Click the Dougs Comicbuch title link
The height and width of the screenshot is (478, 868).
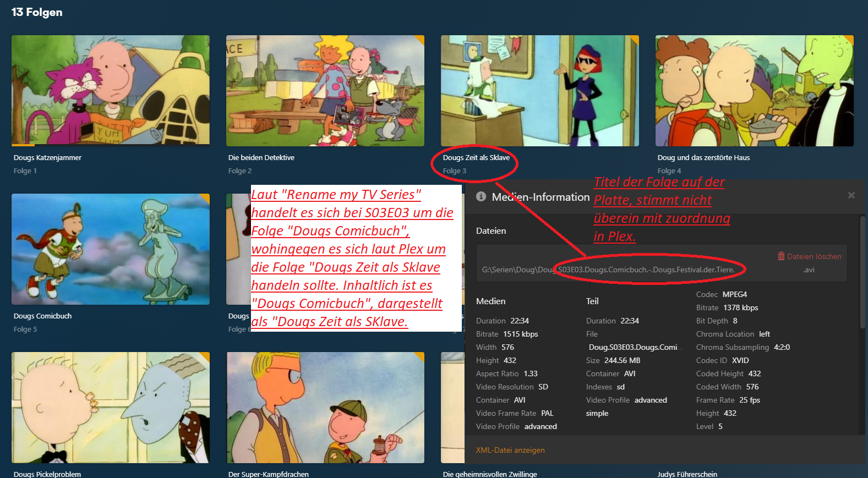[x=42, y=316]
